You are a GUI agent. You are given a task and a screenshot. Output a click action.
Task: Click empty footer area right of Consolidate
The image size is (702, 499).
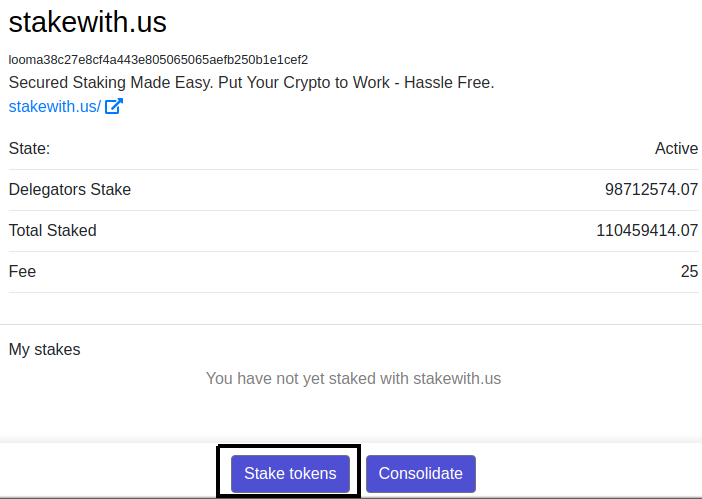[590, 474]
